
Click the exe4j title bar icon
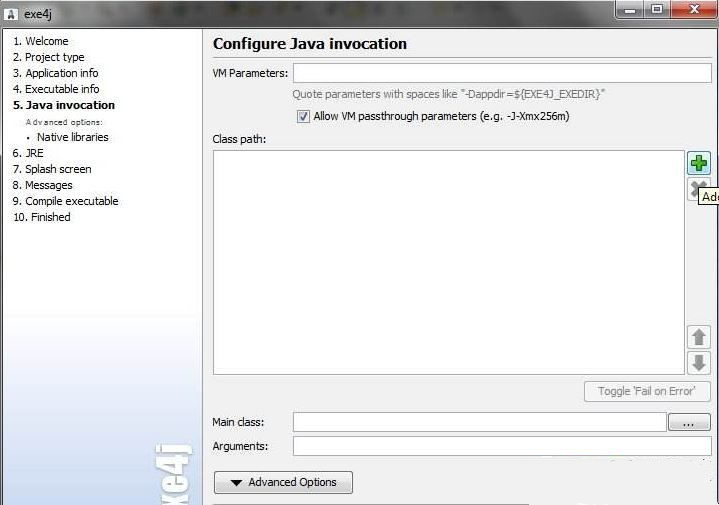click(x=11, y=14)
